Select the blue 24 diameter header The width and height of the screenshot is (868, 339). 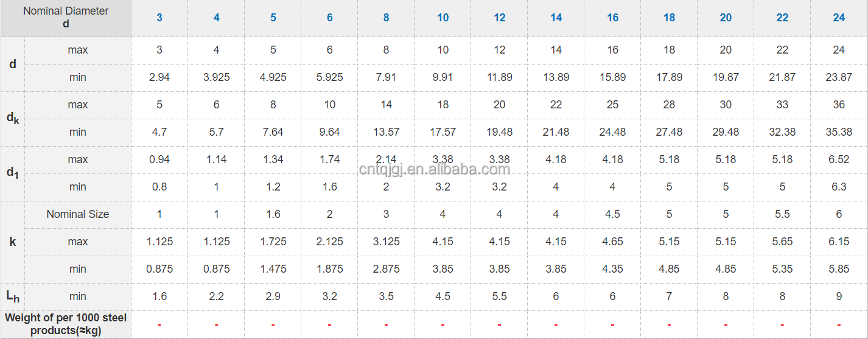tap(839, 18)
